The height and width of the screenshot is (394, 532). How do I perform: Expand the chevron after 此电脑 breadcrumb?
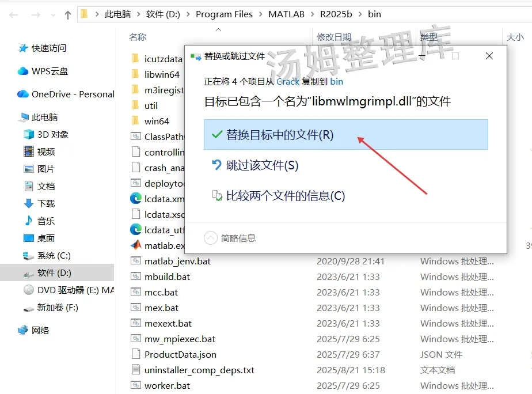tap(138, 14)
